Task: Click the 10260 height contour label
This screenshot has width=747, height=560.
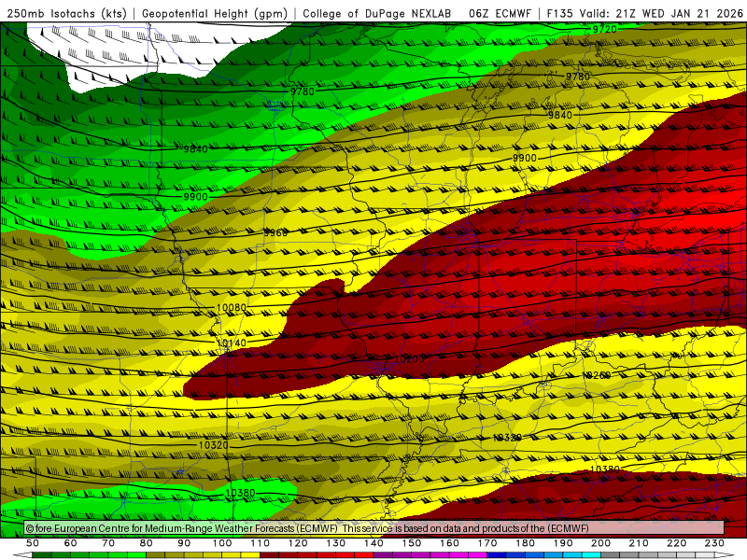Action: (597, 376)
